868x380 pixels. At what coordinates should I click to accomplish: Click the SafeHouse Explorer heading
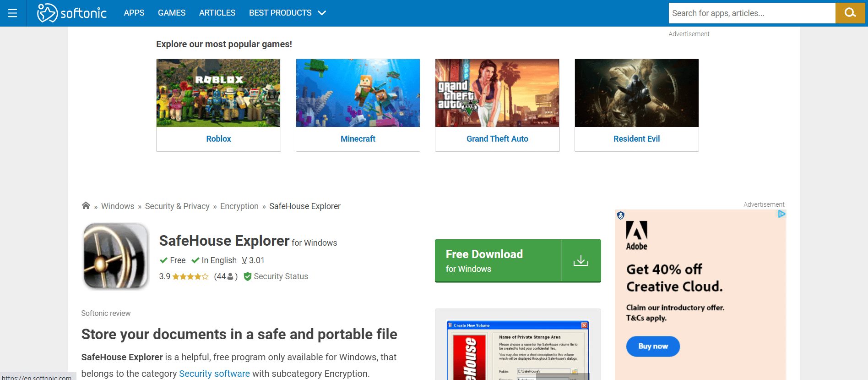224,241
